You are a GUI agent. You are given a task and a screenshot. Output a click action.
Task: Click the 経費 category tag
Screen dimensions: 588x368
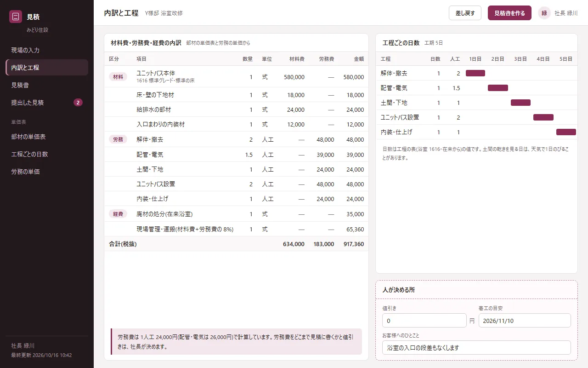tap(118, 214)
